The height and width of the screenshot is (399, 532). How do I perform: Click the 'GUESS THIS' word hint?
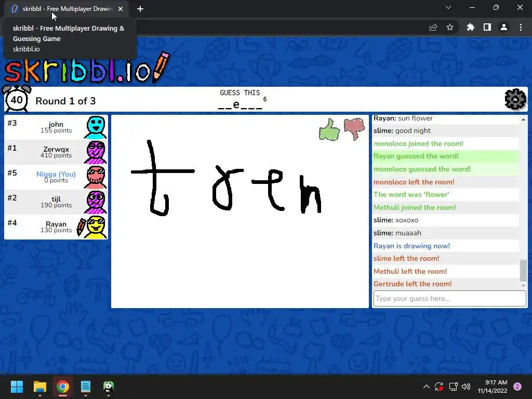click(240, 92)
